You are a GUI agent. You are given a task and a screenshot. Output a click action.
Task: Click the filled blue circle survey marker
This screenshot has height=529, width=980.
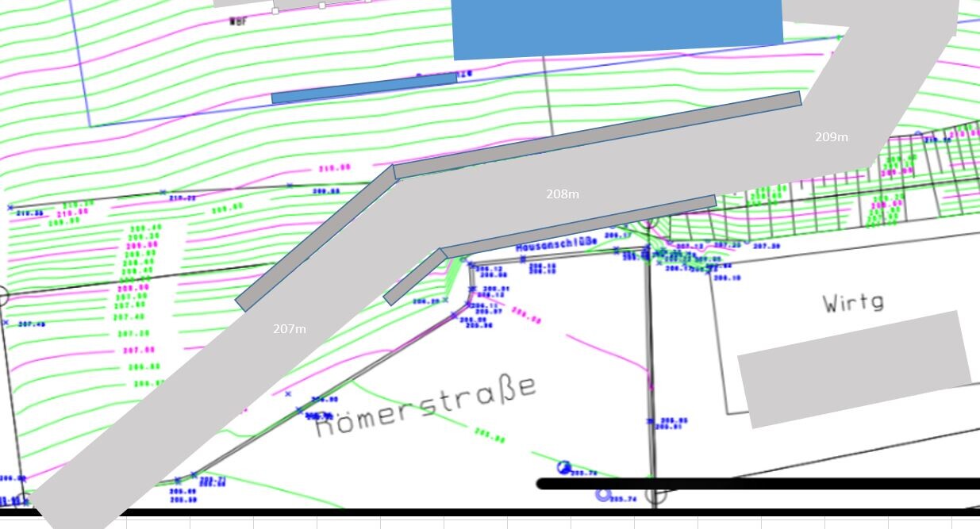[x=563, y=468]
